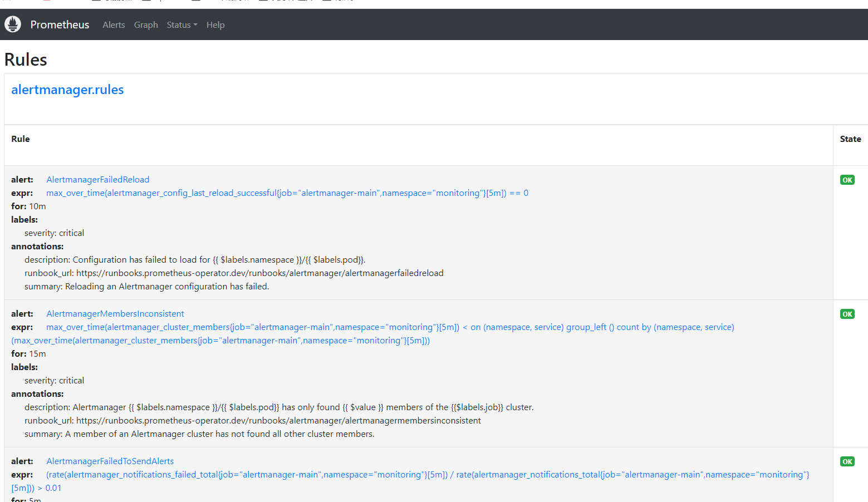Open the Graph page

click(x=146, y=25)
